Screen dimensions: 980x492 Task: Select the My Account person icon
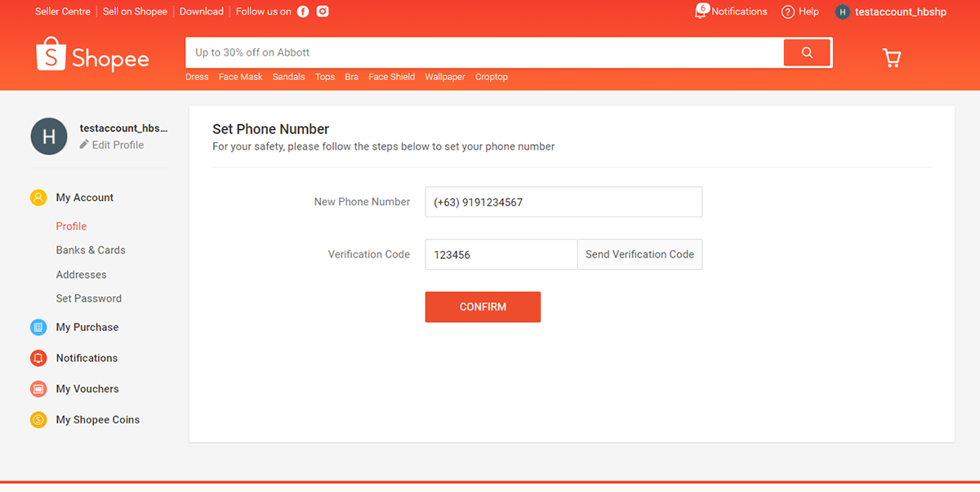(x=38, y=197)
